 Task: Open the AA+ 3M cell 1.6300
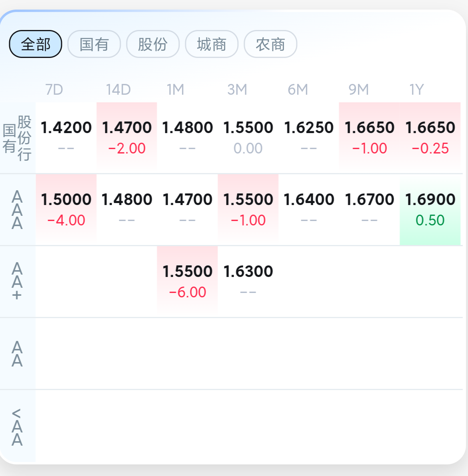pyautogui.click(x=248, y=282)
